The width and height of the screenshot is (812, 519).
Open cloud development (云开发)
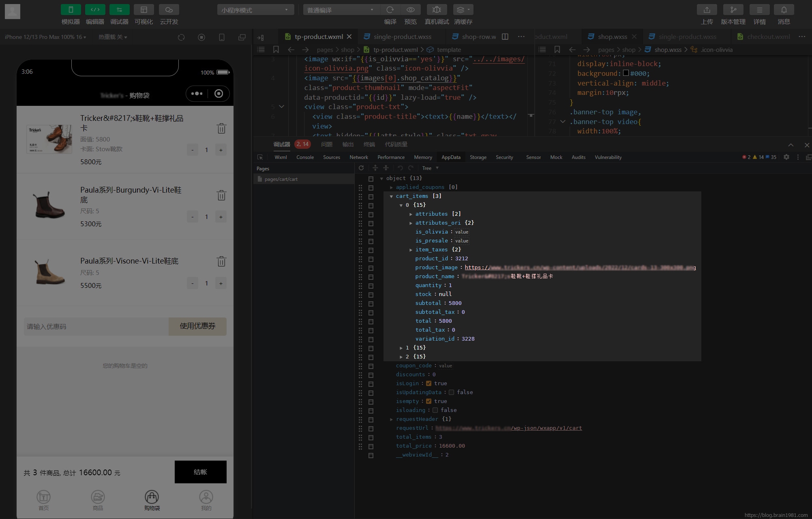[169, 10]
